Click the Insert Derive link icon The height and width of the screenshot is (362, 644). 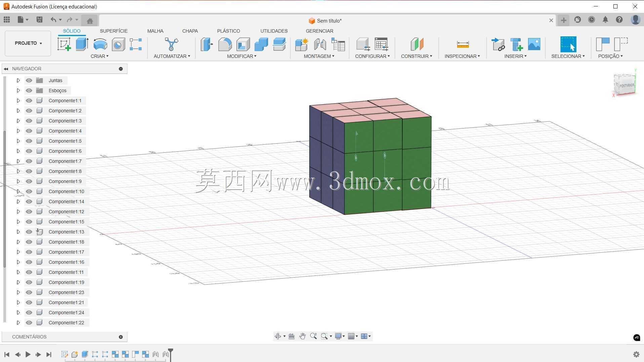point(498,44)
